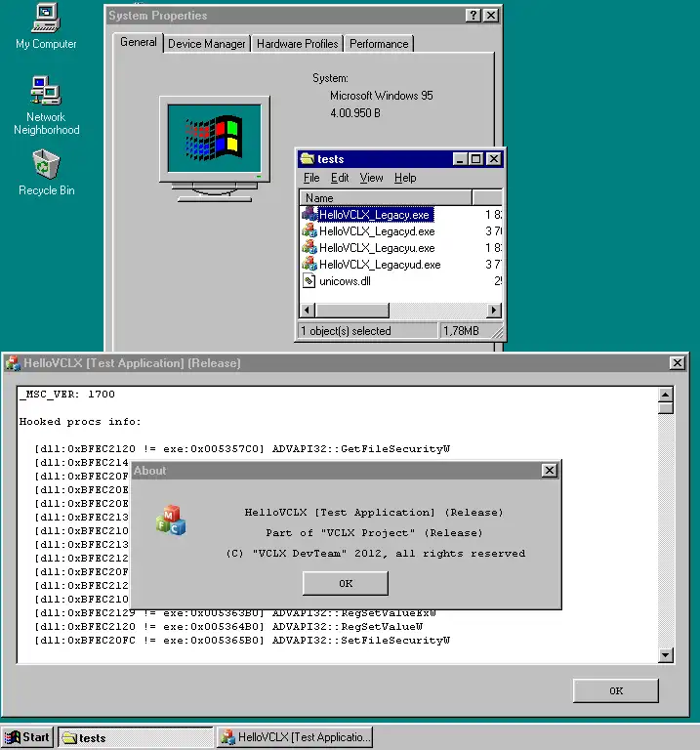Open the Help menu in tests window
Image resolution: width=700 pixels, height=750 pixels.
coord(405,178)
